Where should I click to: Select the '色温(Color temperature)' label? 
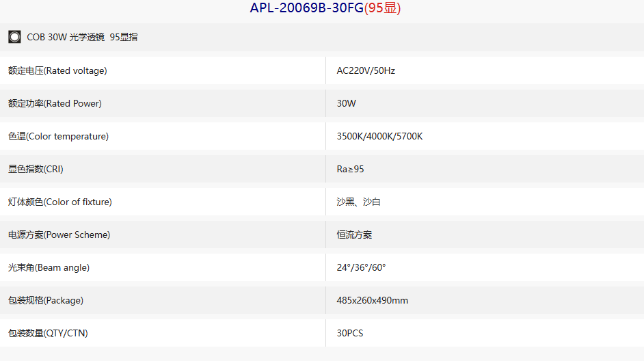(58, 136)
